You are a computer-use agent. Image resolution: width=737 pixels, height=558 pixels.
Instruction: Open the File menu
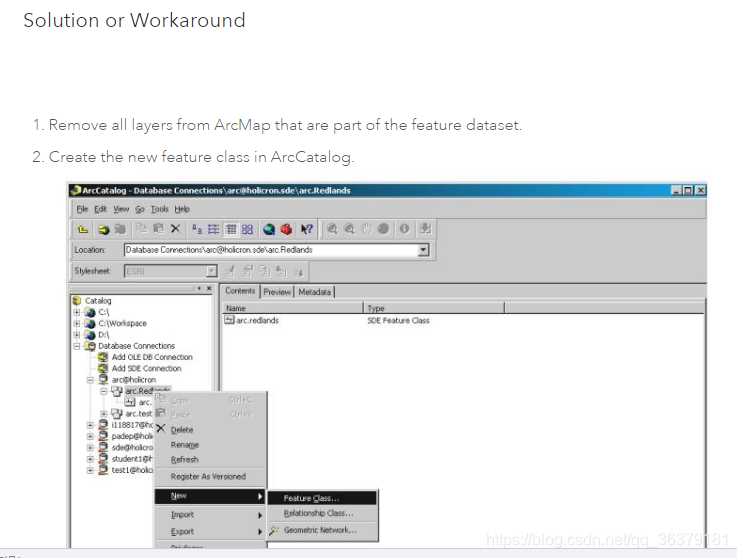pos(82,209)
